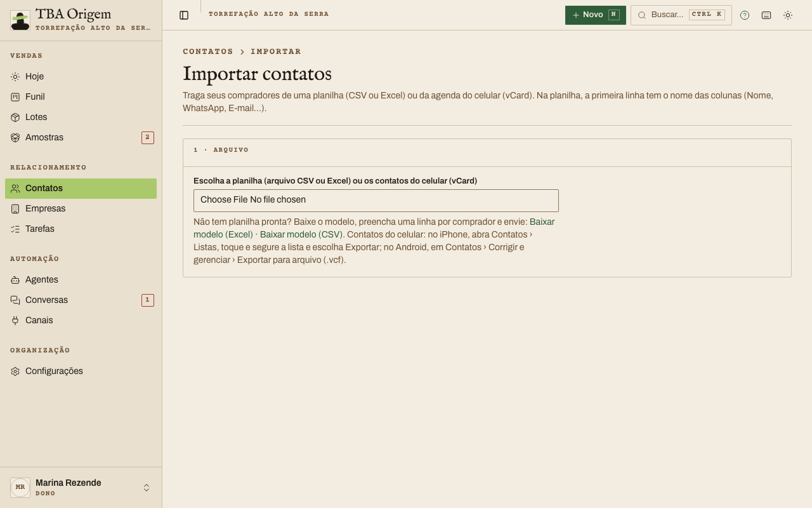Click the TBA Origem title text
Image resolution: width=812 pixels, height=508 pixels.
click(74, 14)
